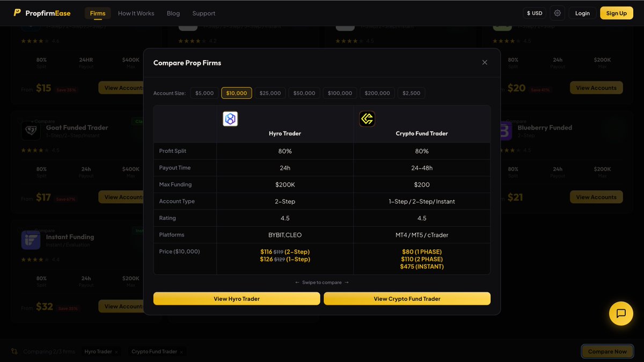Select $100,000 account size
The image size is (644, 362).
pyautogui.click(x=340, y=93)
